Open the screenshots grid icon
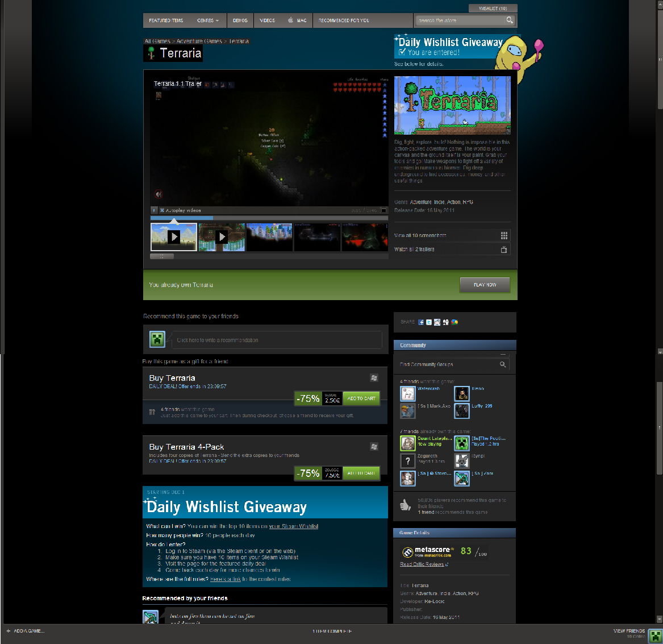Image resolution: width=663 pixels, height=644 pixels. point(504,235)
